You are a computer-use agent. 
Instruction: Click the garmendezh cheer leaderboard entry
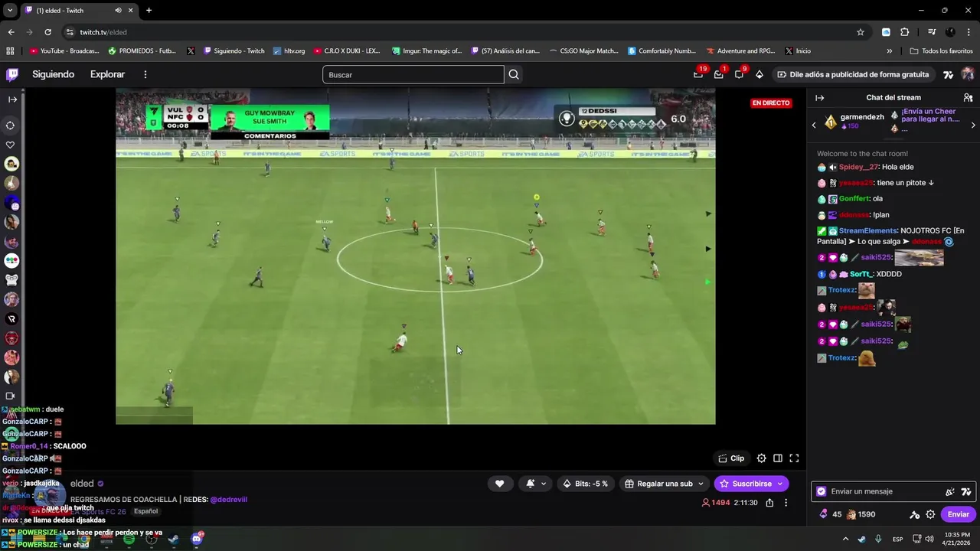click(x=854, y=121)
